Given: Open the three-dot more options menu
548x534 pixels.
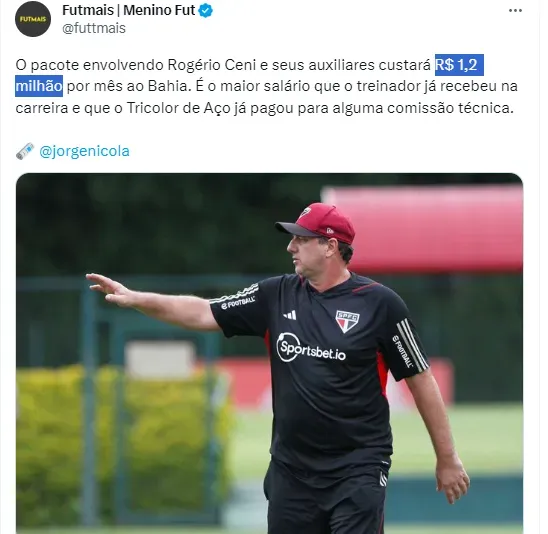Looking at the screenshot, I should click(515, 10).
